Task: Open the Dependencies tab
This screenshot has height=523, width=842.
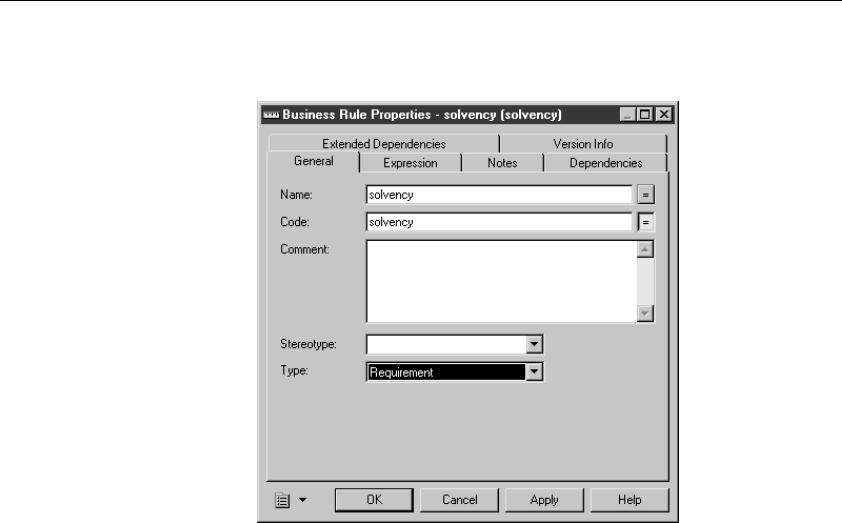Action: point(606,163)
